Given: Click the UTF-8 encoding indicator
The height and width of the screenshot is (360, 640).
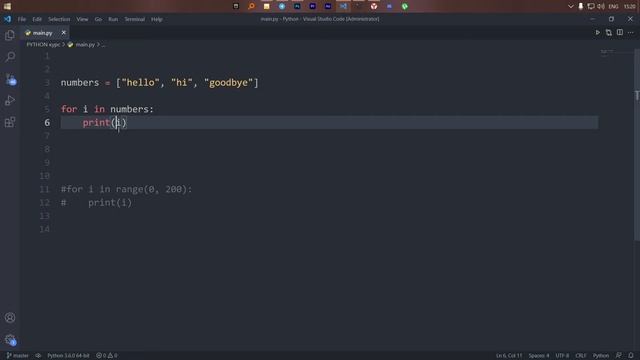Looking at the screenshot, I should click(562, 356).
